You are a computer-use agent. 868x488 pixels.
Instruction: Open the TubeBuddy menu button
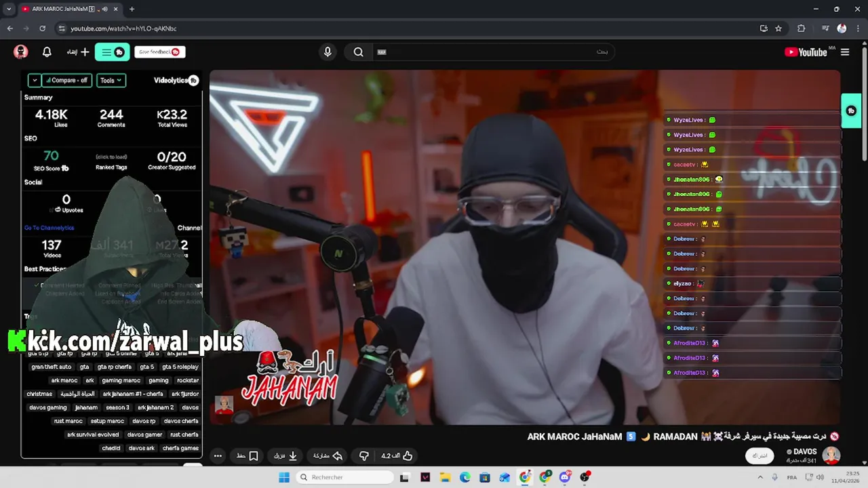113,52
